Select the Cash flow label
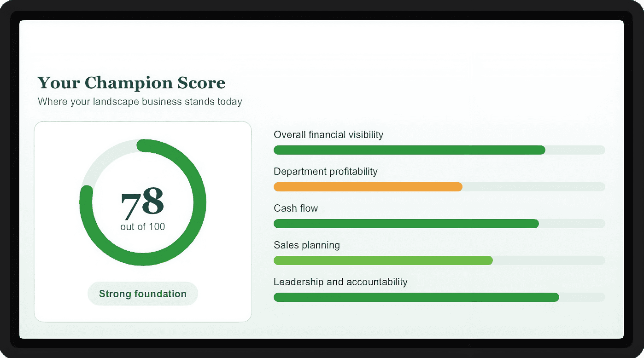Viewport: 644px width, 358px height. coord(296,208)
